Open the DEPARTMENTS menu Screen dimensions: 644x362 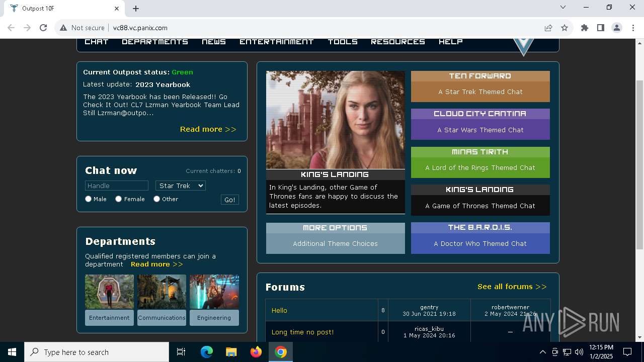tap(155, 42)
